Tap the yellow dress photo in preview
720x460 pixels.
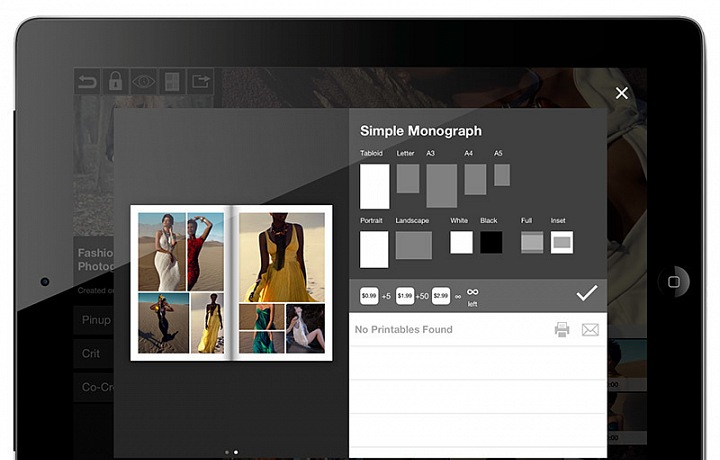282,257
